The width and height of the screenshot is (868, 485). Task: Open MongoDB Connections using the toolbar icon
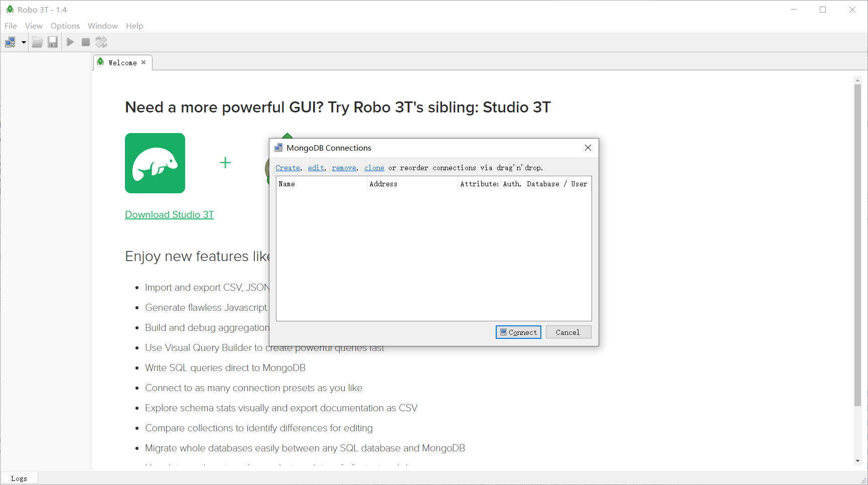[10, 42]
